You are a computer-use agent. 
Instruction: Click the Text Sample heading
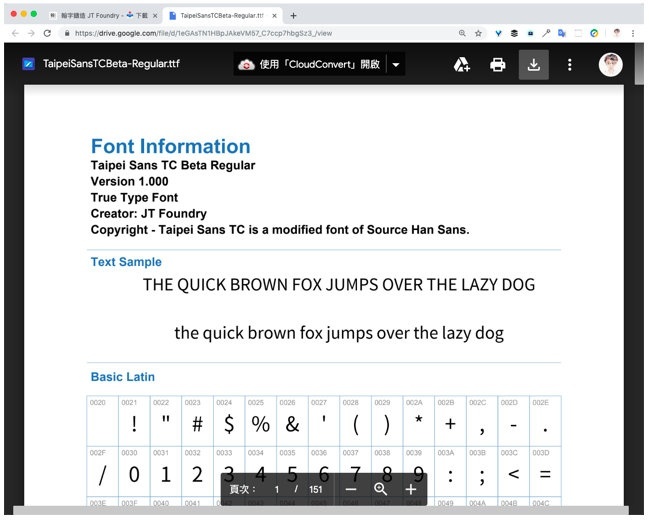[x=126, y=262]
